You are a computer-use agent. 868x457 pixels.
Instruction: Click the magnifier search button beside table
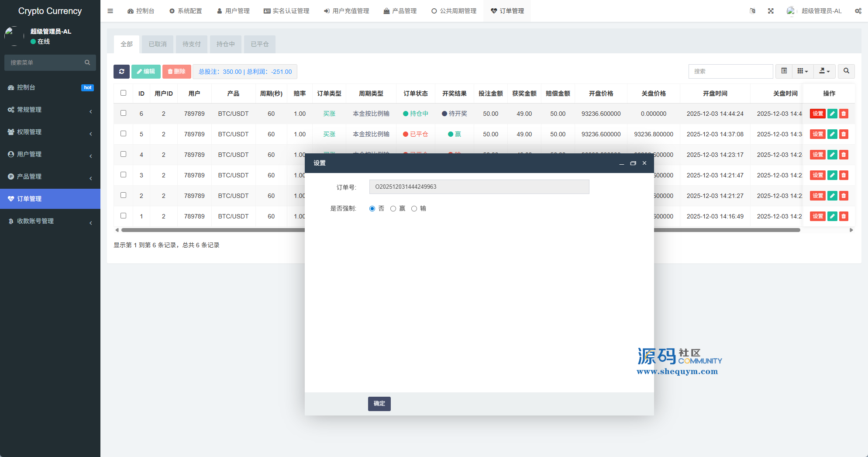pos(846,71)
